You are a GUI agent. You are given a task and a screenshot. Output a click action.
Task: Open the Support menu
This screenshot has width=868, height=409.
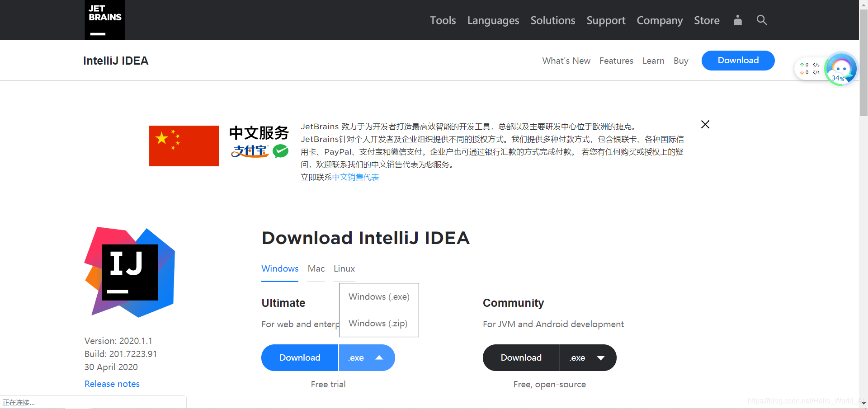(606, 20)
